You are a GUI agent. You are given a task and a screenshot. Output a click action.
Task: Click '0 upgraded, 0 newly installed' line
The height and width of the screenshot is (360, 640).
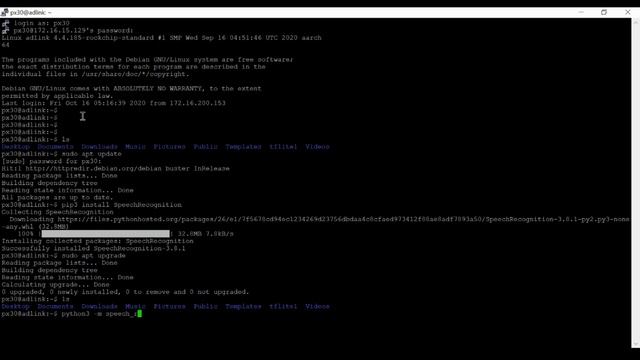click(125, 292)
